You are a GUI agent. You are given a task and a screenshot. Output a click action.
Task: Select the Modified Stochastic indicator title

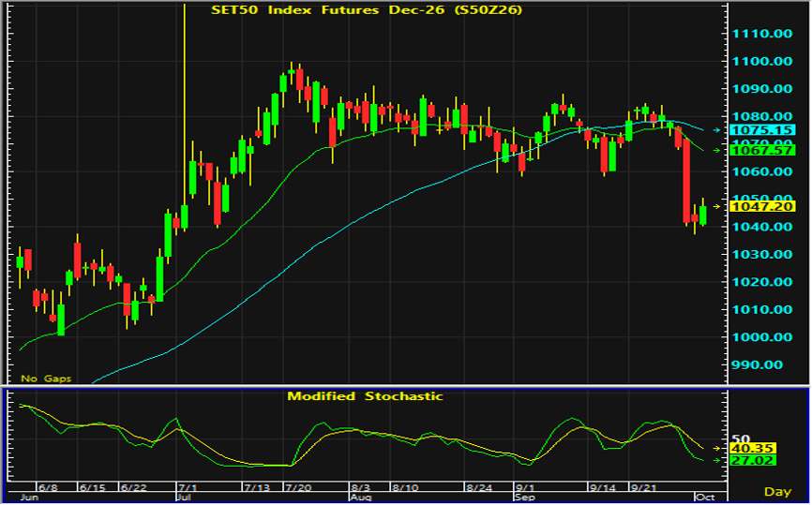click(x=365, y=396)
